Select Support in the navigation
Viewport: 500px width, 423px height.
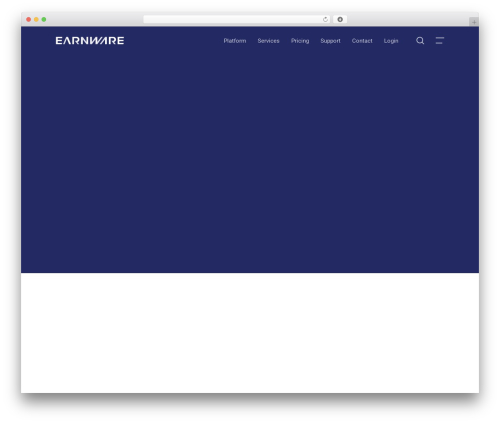330,41
